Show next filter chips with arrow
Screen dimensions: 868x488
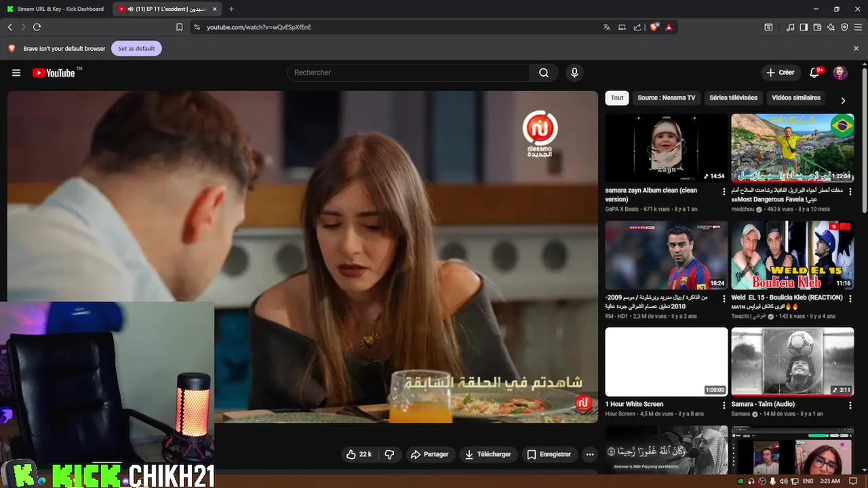(843, 100)
